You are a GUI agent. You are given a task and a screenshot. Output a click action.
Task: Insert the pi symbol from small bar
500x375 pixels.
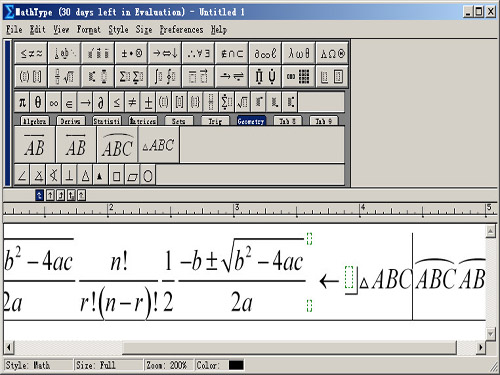point(22,102)
